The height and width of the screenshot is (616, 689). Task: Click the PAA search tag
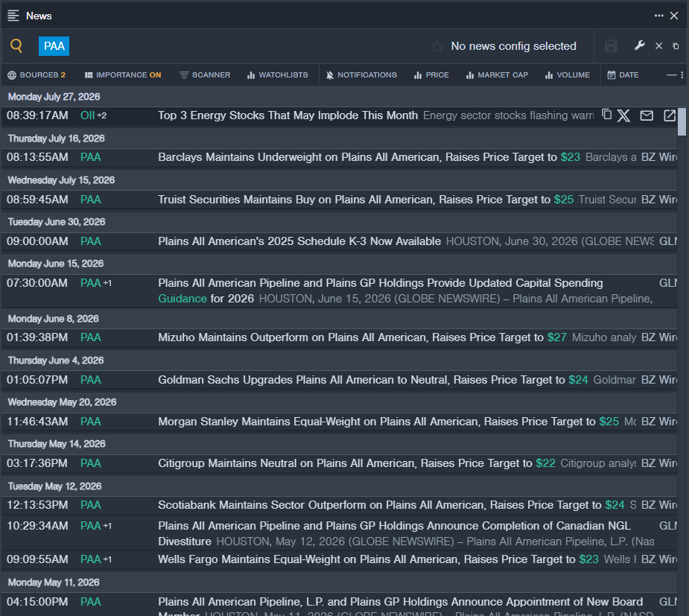(54, 46)
